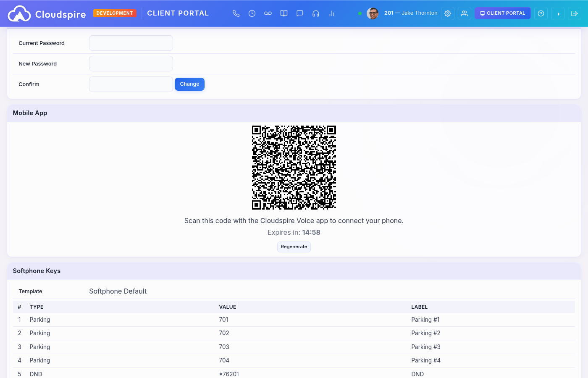Click the Cloudspire cloud logo
The height and width of the screenshot is (378, 588).
(18, 13)
